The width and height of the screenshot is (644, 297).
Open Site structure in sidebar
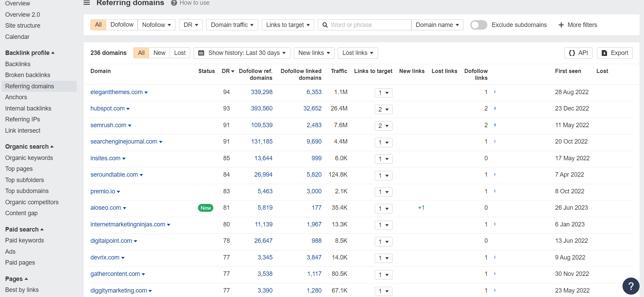23,26
